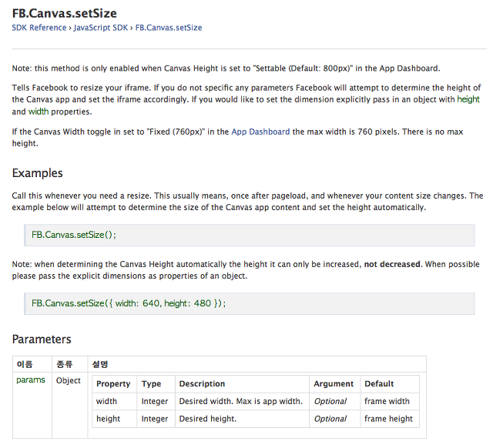Click the Property column header
The height and width of the screenshot is (448, 493).
113,384
